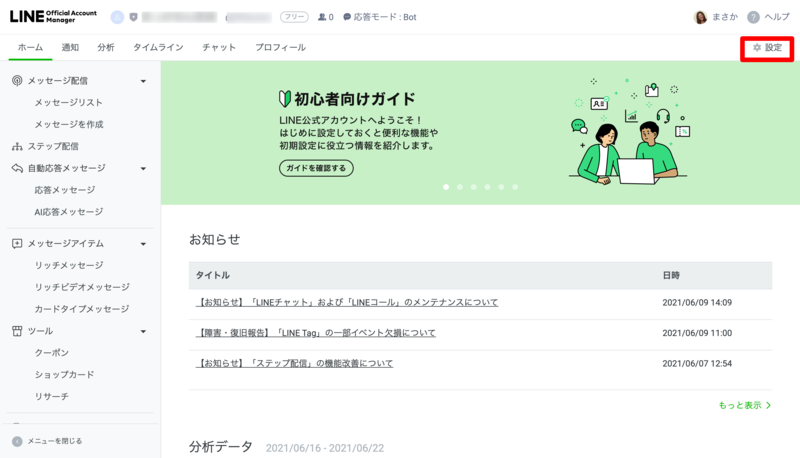Click the ガイドを確認する button
This screenshot has height=458, width=800.
pyautogui.click(x=316, y=168)
